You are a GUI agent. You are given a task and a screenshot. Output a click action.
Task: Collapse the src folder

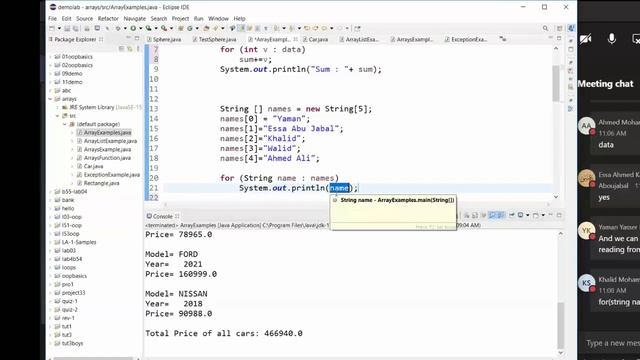(58, 116)
